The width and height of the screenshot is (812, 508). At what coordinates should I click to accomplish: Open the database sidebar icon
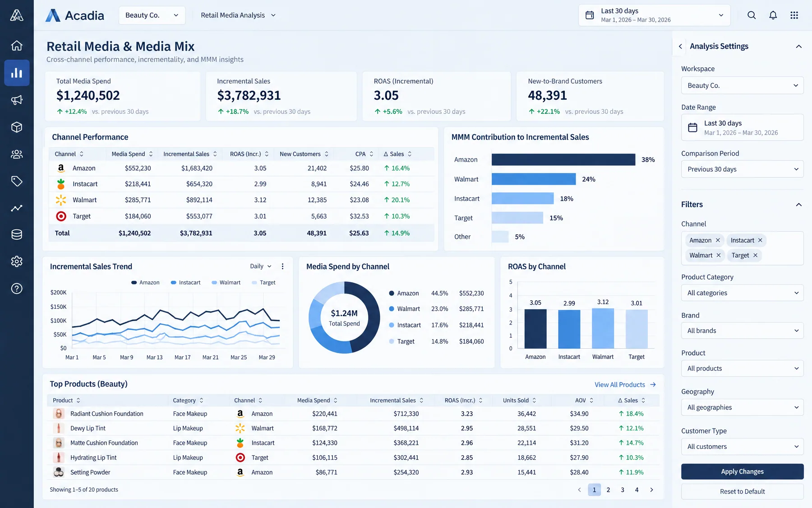coord(17,234)
